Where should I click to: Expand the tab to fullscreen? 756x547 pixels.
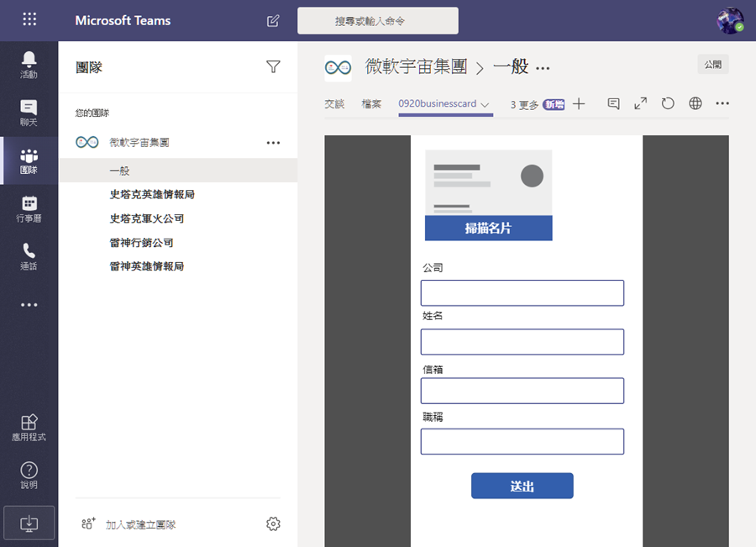[640, 103]
